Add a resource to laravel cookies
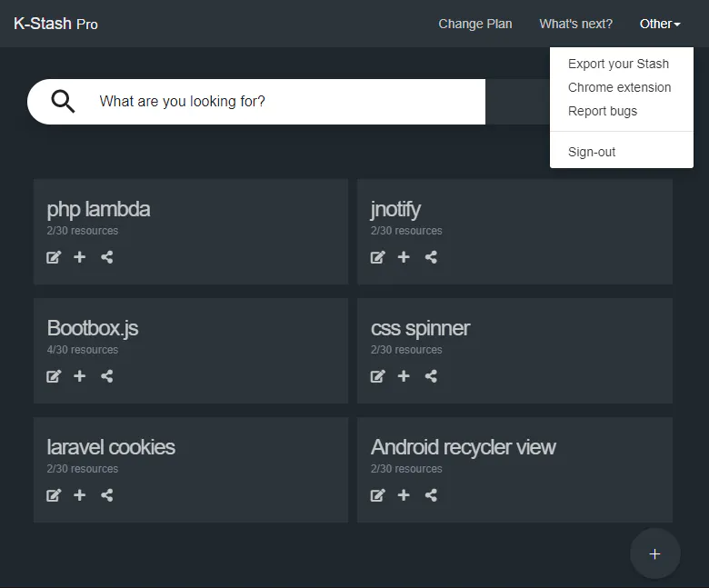Viewport: 709px width, 588px height. tap(80, 495)
